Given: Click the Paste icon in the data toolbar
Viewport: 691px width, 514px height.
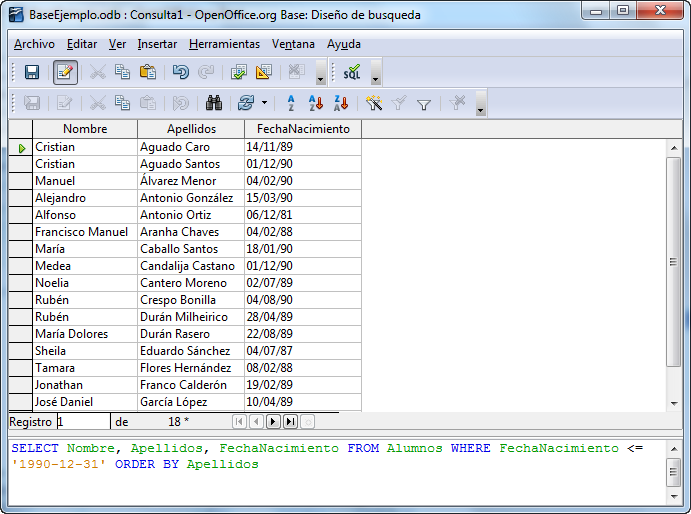Looking at the screenshot, I should tap(148, 103).
